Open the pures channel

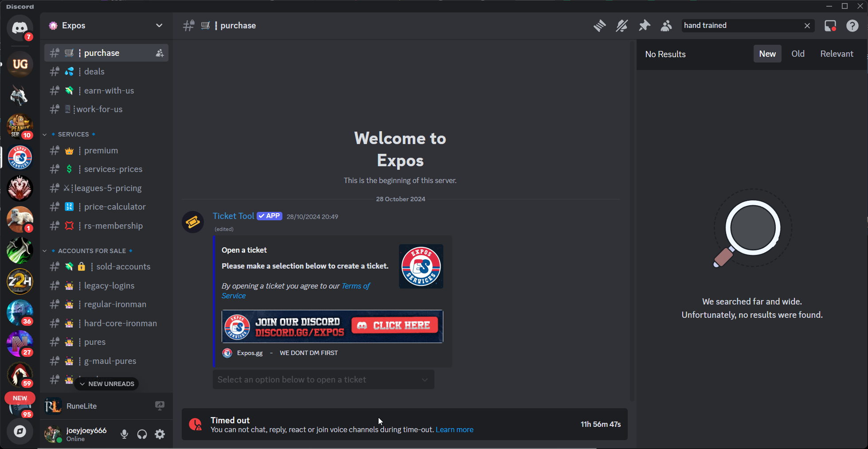pos(106,342)
